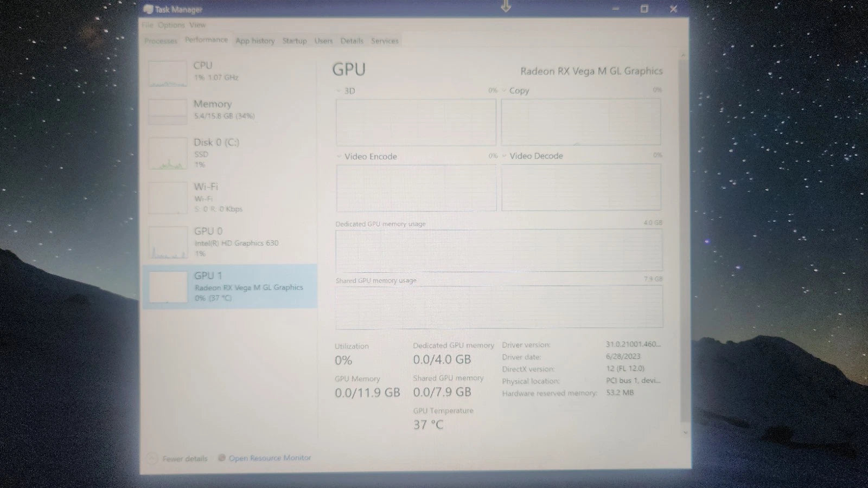Click the Task Manager title bar icon
This screenshot has height=488, width=868.
point(148,9)
